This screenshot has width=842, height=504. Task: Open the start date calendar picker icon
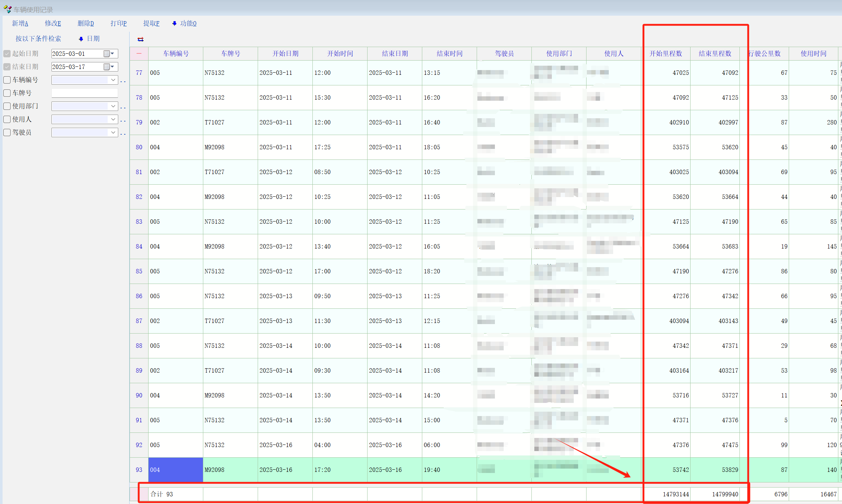tap(107, 54)
